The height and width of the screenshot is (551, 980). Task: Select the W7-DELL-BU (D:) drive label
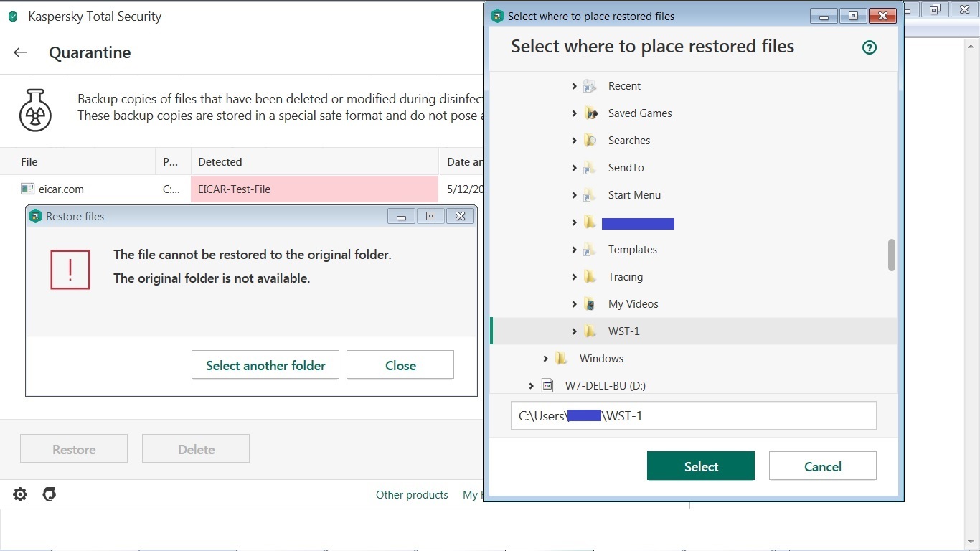pos(606,386)
